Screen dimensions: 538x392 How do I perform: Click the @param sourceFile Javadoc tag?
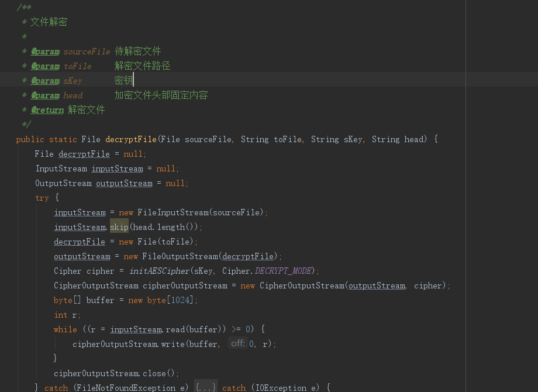tap(45, 51)
